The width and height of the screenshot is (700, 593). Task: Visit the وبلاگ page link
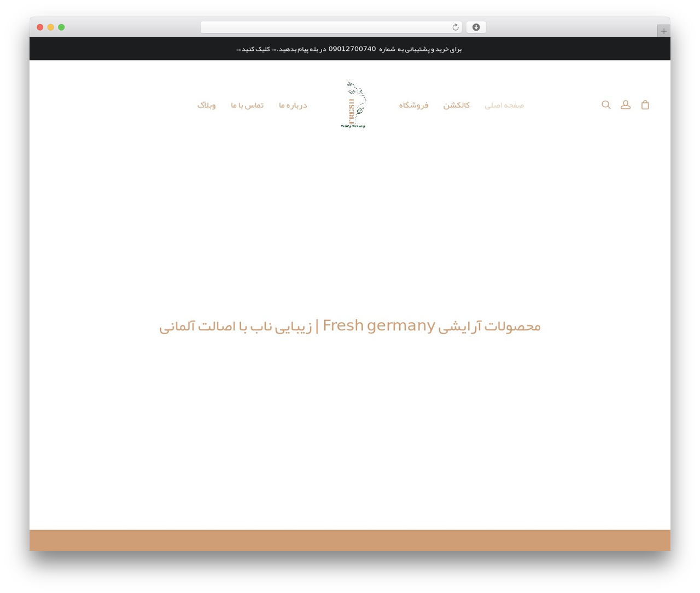pyautogui.click(x=207, y=105)
